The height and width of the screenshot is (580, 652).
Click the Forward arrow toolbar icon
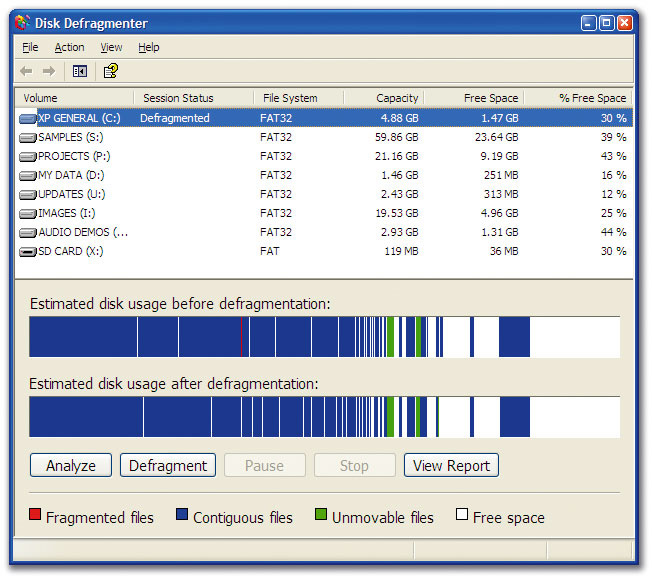(48, 71)
